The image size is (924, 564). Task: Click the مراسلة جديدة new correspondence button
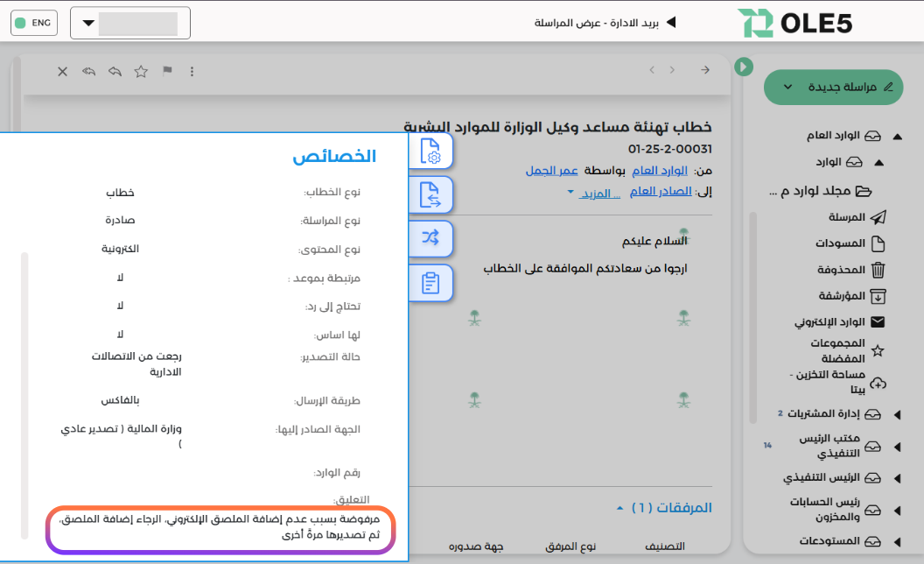[833, 88]
